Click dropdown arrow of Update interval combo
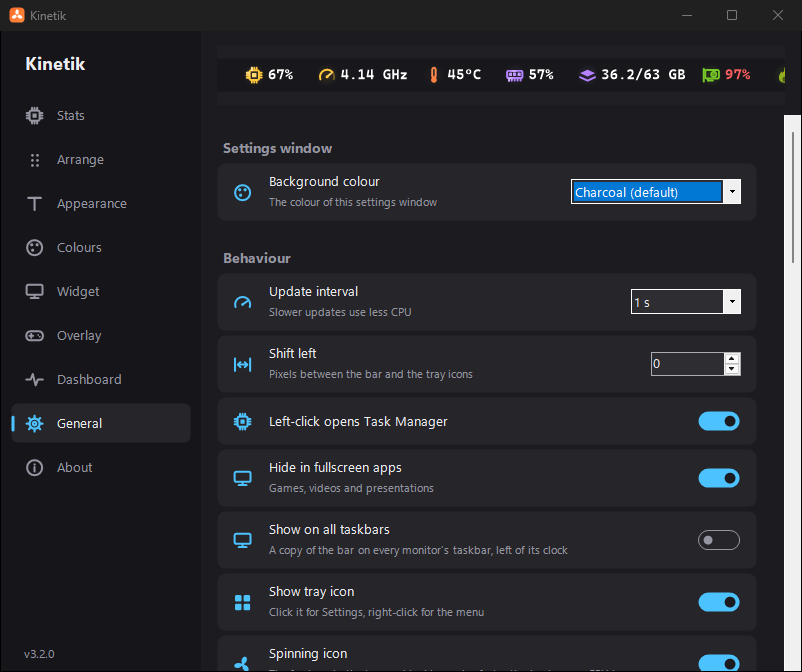 pos(732,302)
